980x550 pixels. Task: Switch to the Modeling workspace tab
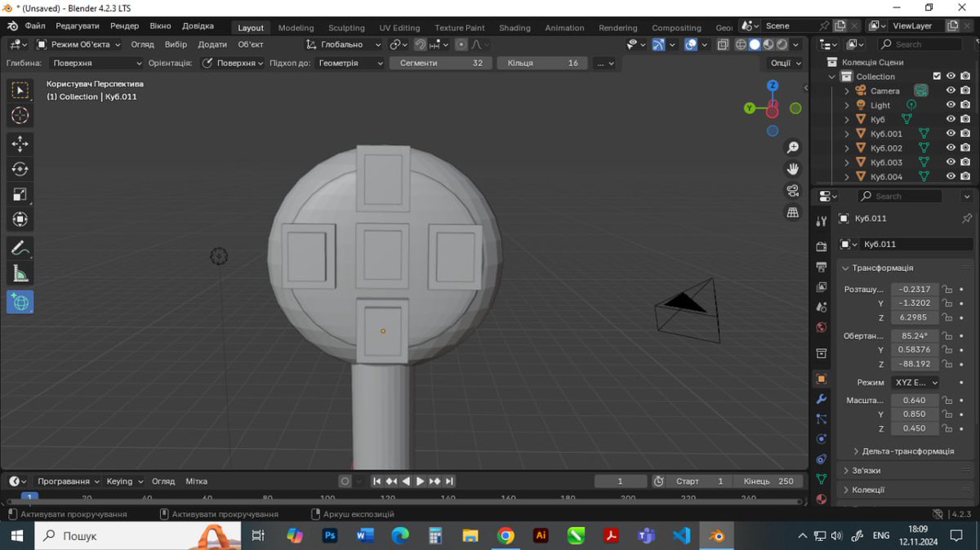click(x=296, y=28)
